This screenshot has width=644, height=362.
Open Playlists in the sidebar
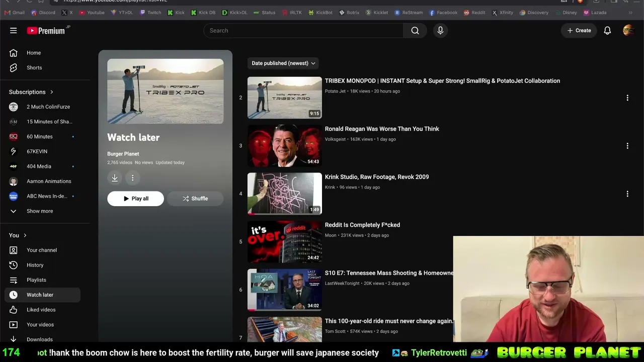pos(43,280)
